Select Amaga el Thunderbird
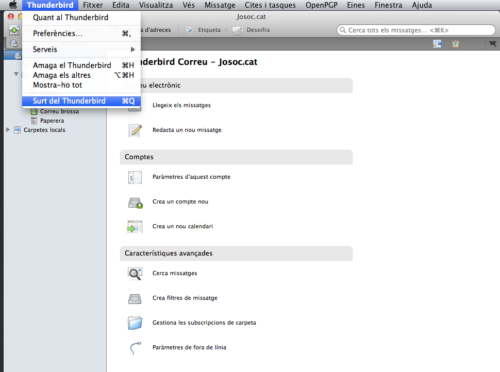Screen dimensions: 500x372 tap(81, 65)
